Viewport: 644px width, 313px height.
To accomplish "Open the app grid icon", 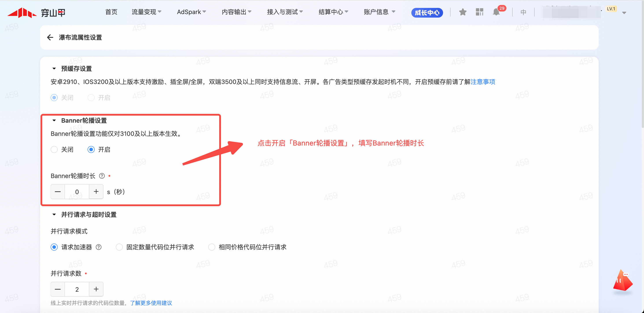I will 479,12.
